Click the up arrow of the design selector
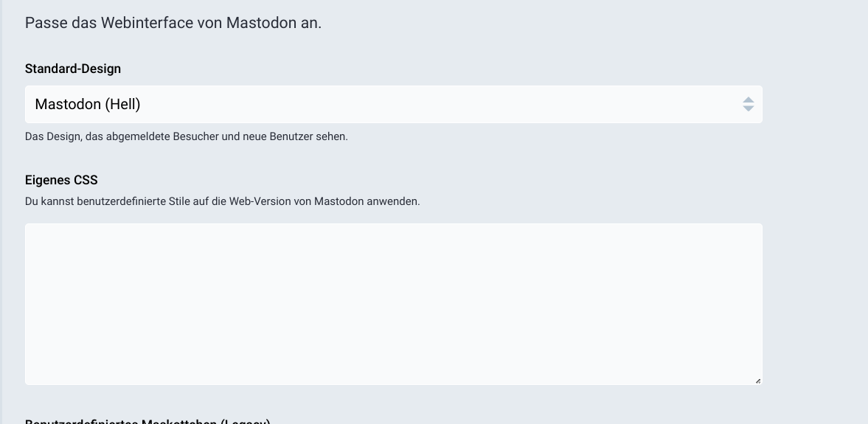This screenshot has height=424, width=868. [749, 100]
